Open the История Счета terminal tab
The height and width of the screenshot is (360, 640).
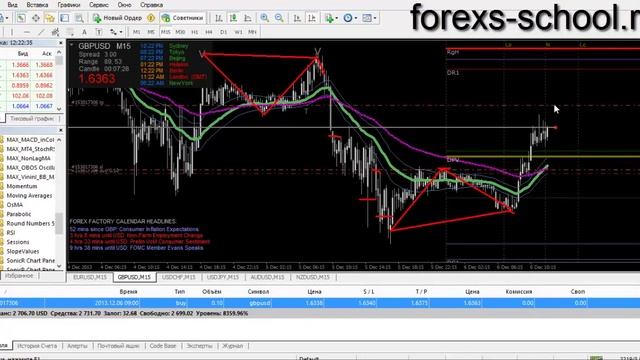click(37, 346)
